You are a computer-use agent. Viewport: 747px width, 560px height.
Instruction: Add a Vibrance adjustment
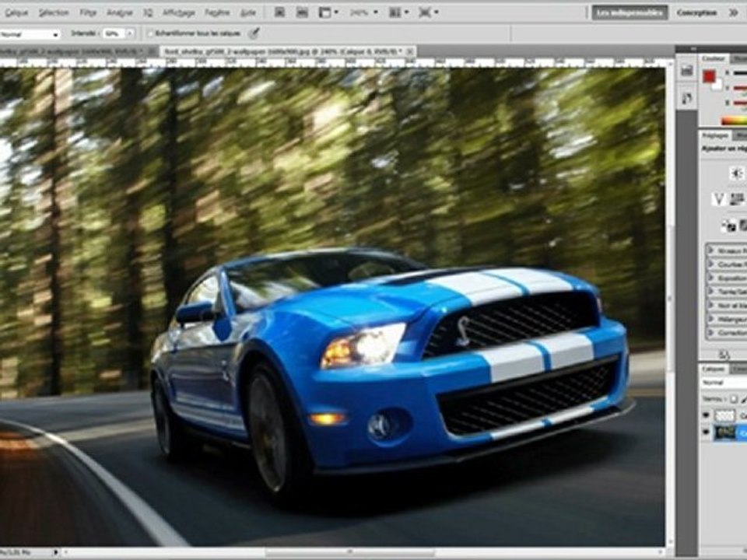coord(718,200)
